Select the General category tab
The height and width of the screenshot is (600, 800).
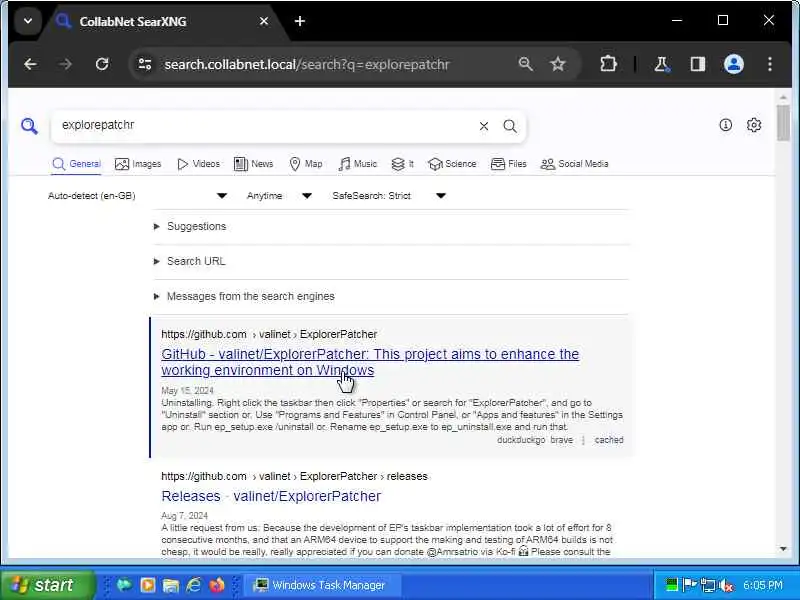pyautogui.click(x=77, y=164)
